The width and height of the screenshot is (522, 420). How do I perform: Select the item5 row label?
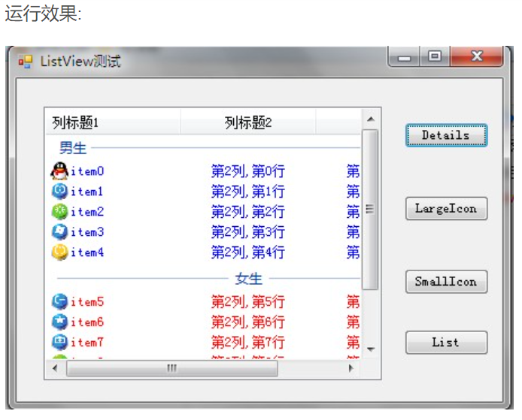87,302
